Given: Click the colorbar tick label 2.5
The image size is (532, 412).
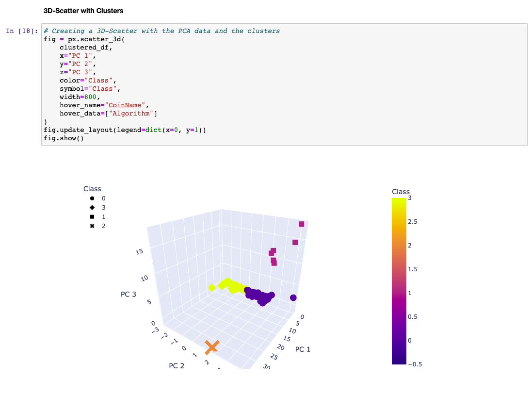Looking at the screenshot, I should click(x=413, y=222).
